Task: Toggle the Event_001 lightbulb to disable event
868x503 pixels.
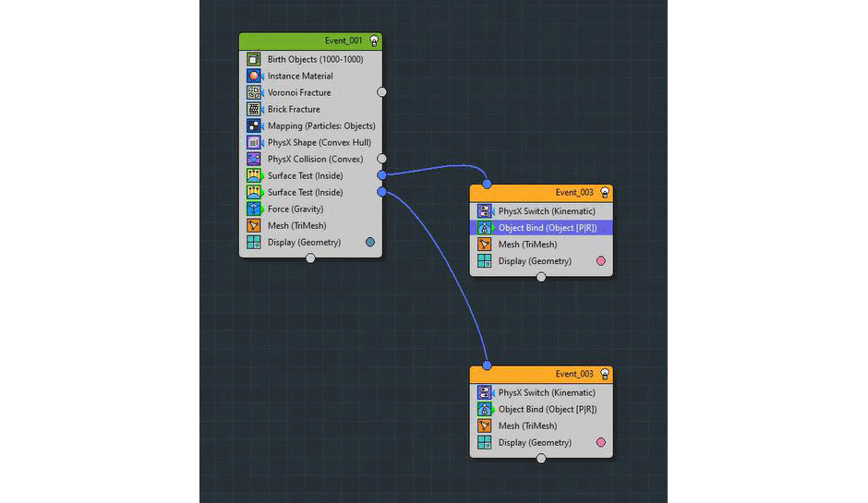Action: (374, 41)
